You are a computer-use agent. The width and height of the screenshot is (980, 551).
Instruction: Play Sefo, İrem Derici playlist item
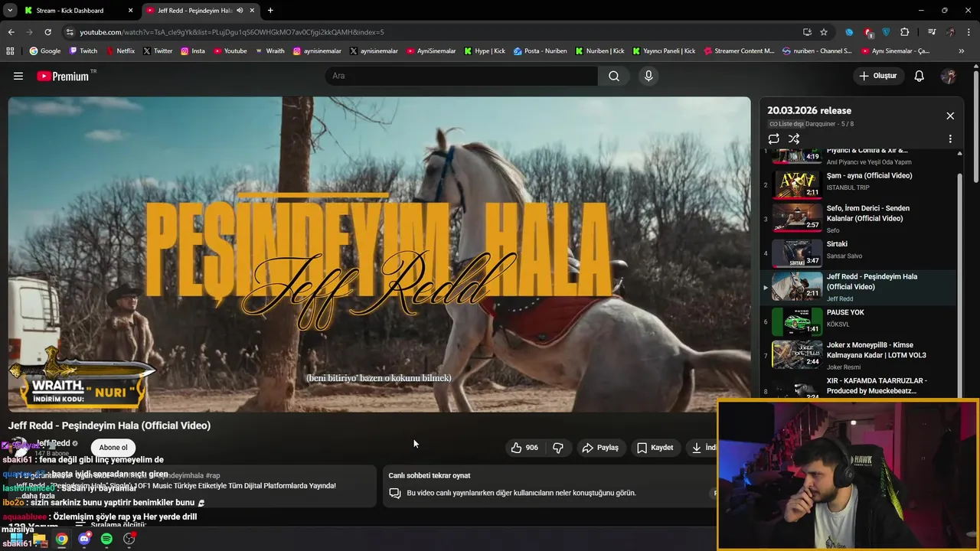pyautogui.click(x=859, y=217)
